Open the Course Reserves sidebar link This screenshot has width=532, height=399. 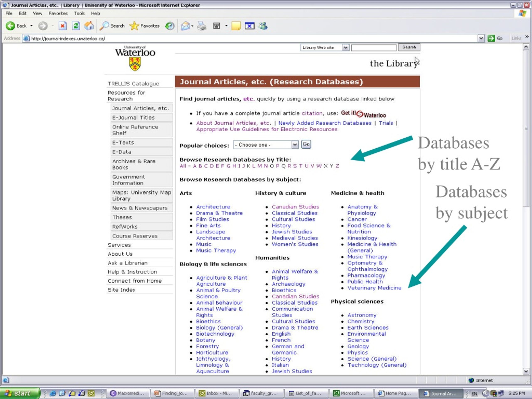click(135, 236)
